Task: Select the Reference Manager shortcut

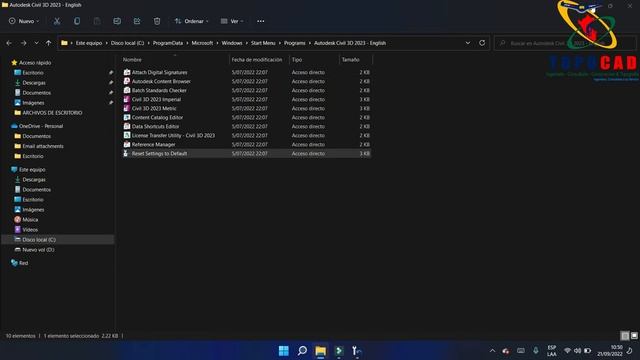Action: (x=247, y=144)
